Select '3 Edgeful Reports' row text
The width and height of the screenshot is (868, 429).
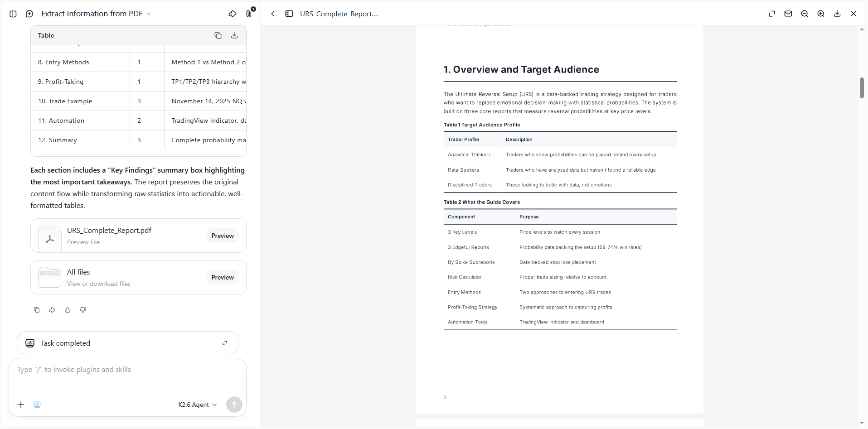[x=468, y=247]
